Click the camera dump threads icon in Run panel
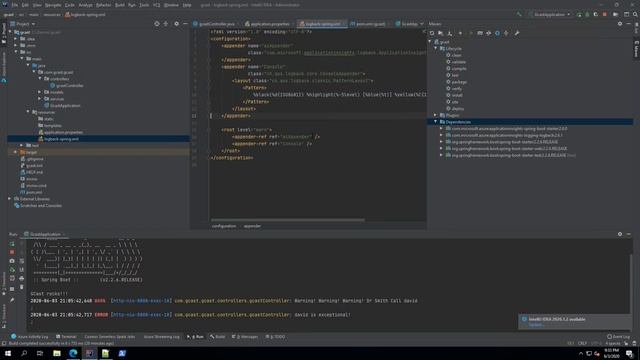Viewport: 640px width, 360px height. click(x=12, y=261)
